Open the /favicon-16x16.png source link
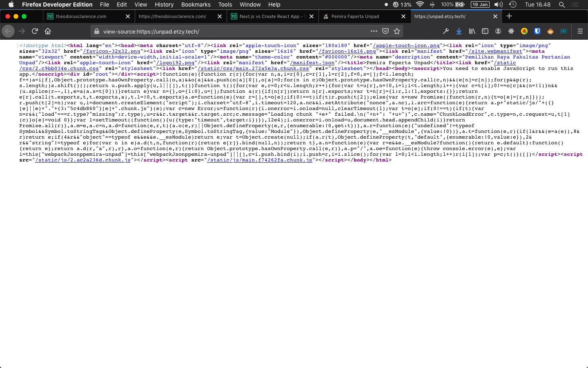The width and height of the screenshot is (588, 368). coord(347,51)
